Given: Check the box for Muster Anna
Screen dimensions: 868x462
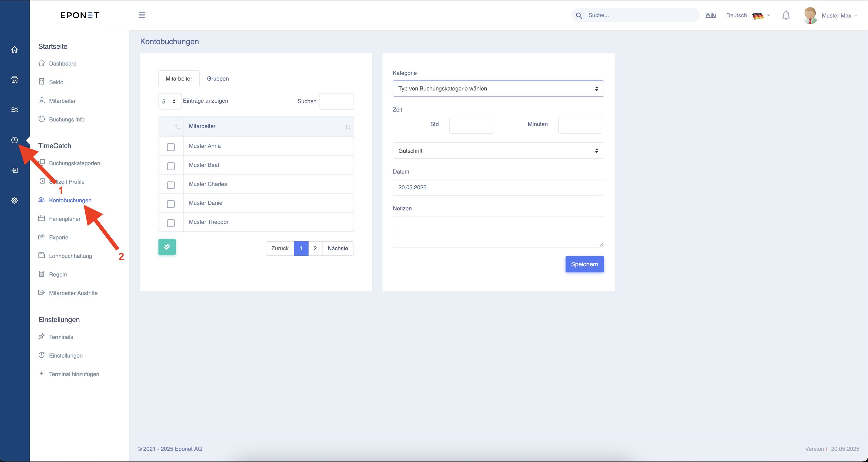Looking at the screenshot, I should [171, 147].
